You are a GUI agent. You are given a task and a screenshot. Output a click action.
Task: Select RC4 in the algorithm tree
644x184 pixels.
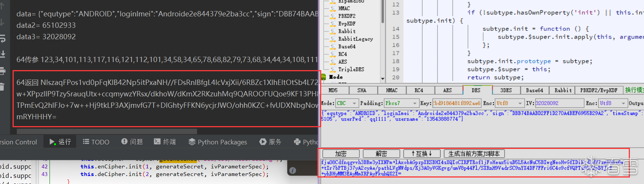343,54
